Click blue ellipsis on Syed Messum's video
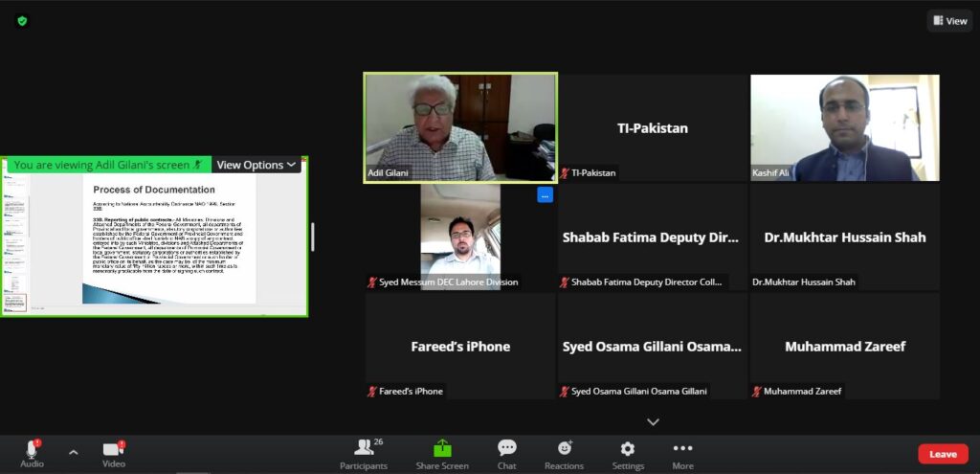 (x=545, y=195)
